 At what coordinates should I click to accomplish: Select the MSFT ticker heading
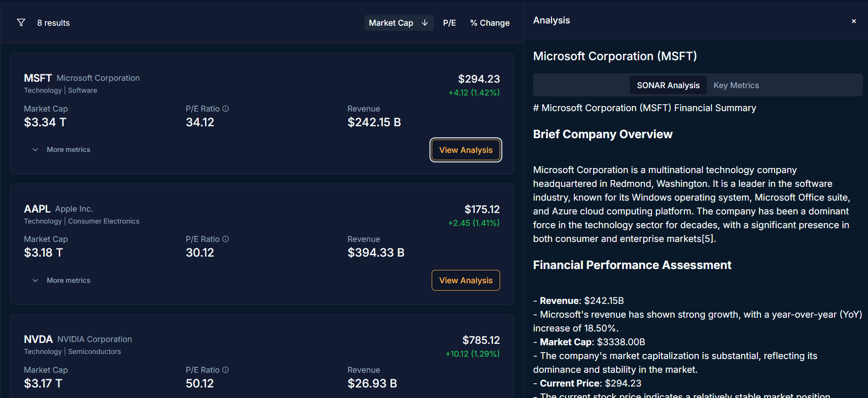(x=38, y=78)
